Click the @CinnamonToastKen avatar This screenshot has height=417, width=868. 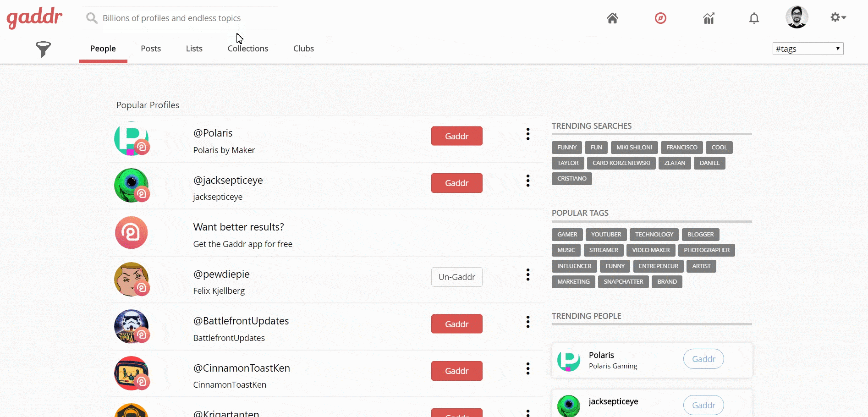coord(132,373)
